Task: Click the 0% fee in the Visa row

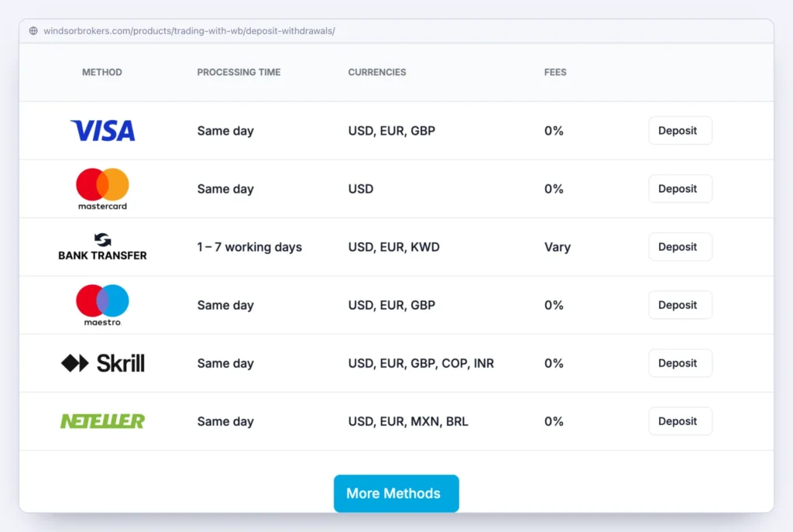Action: [554, 130]
